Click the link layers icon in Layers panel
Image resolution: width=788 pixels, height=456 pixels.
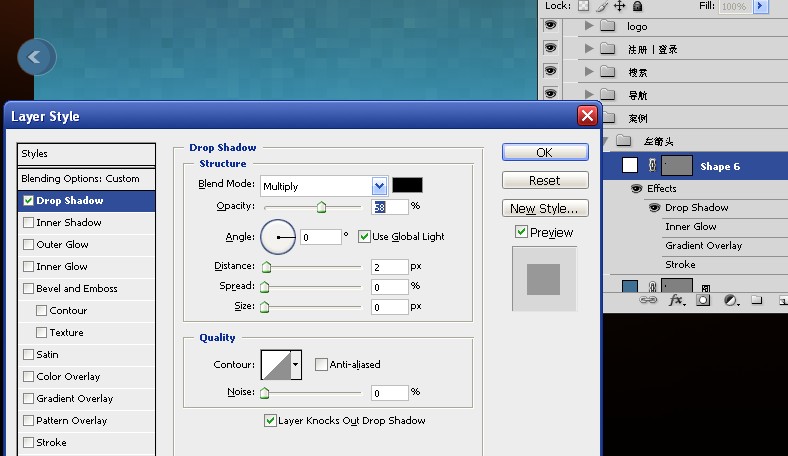click(648, 300)
